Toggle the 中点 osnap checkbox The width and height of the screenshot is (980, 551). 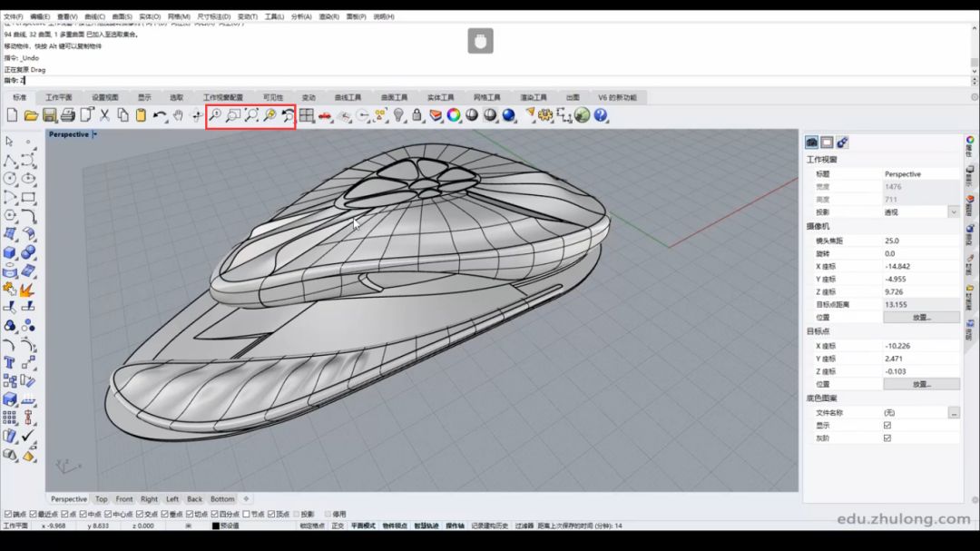coord(83,514)
